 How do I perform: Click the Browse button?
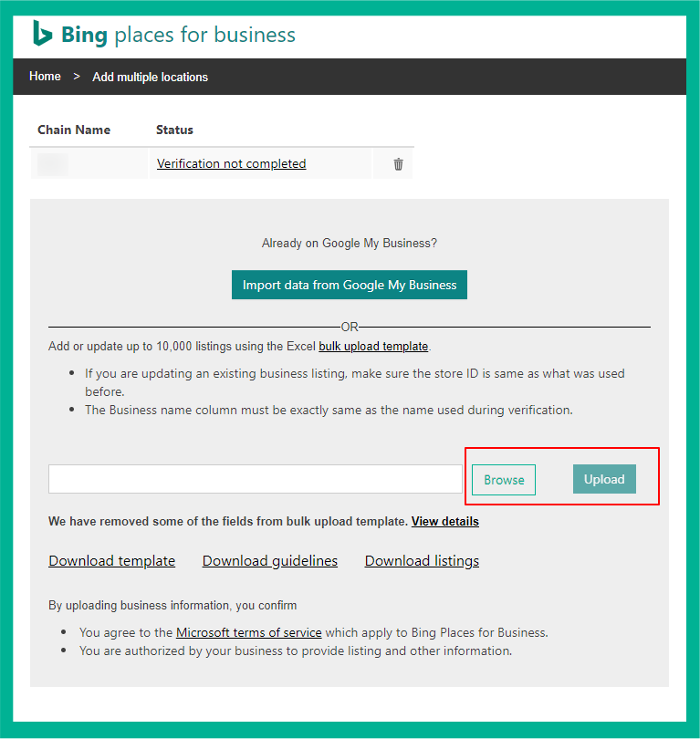(504, 480)
